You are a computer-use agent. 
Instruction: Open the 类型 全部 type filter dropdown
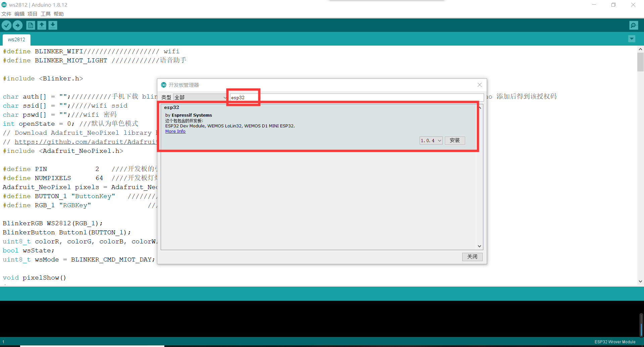[200, 97]
